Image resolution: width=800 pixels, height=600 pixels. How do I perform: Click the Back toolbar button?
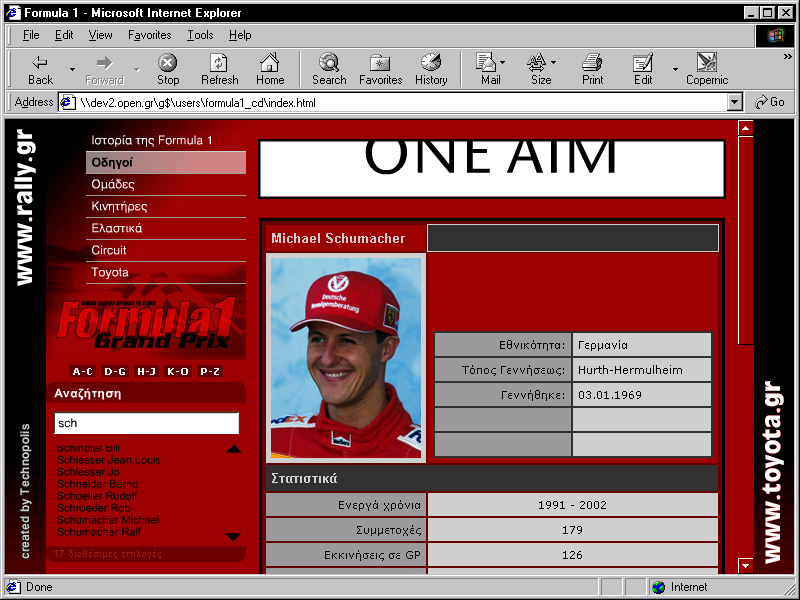tap(40, 69)
